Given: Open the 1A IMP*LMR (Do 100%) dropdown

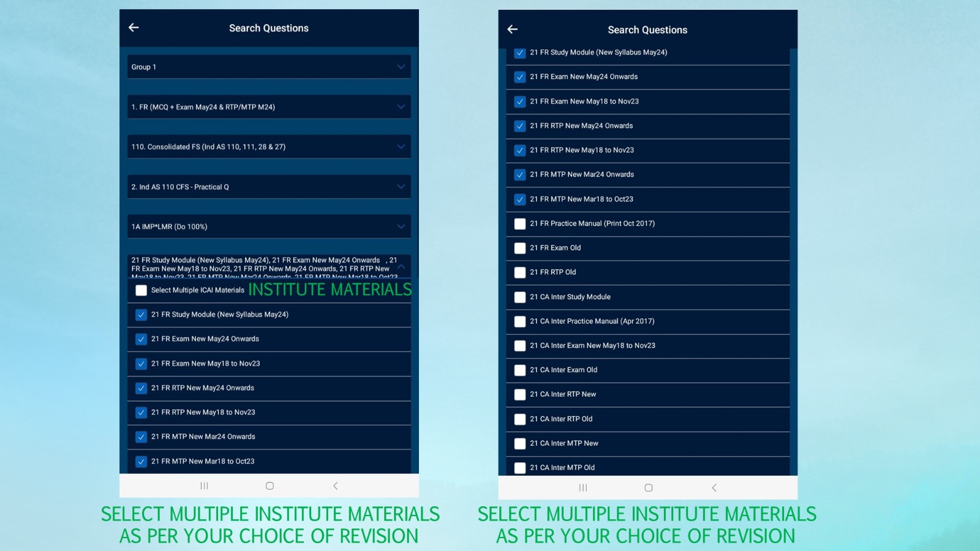Looking at the screenshot, I should click(269, 227).
